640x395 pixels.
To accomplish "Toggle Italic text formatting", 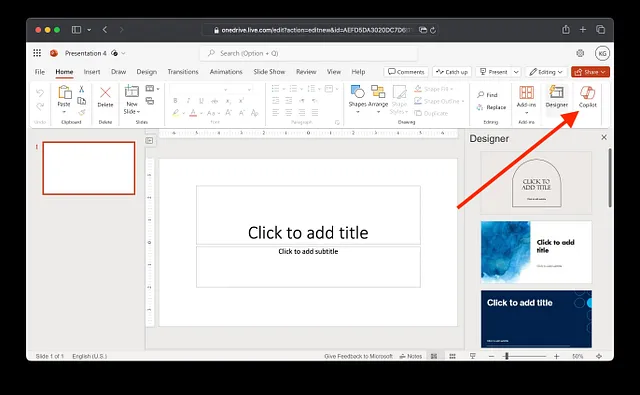I will (188, 101).
